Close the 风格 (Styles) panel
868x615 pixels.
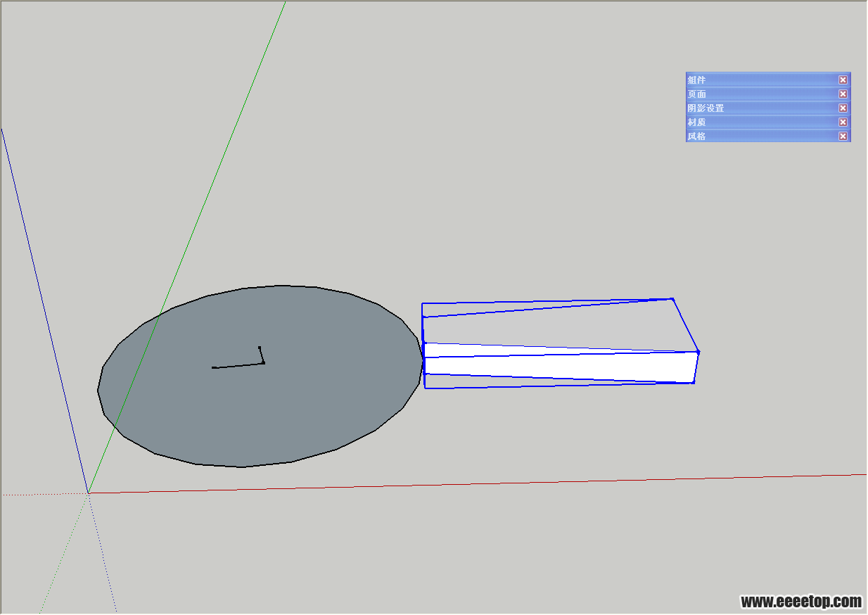(x=843, y=136)
